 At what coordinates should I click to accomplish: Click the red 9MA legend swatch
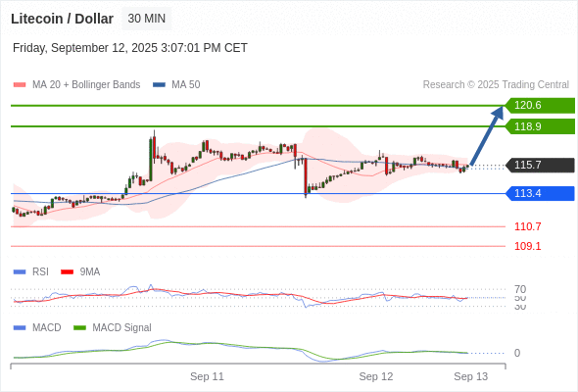click(x=67, y=272)
